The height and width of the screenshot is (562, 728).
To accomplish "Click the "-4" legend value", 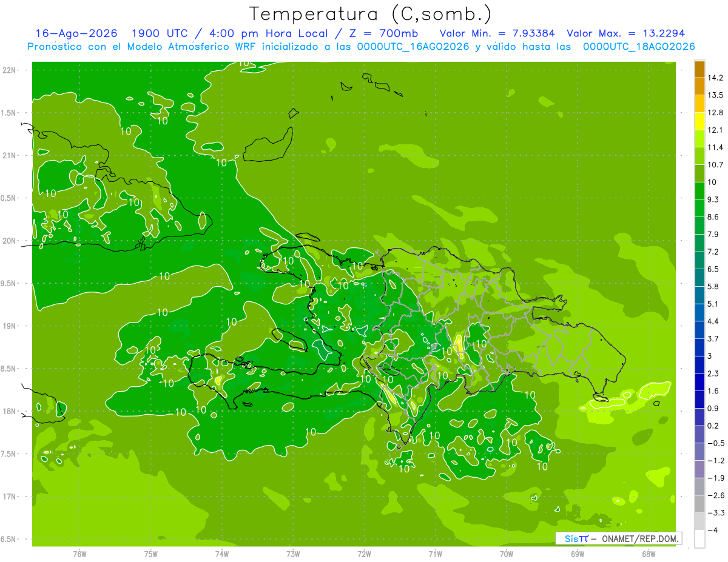I will pos(713,530).
